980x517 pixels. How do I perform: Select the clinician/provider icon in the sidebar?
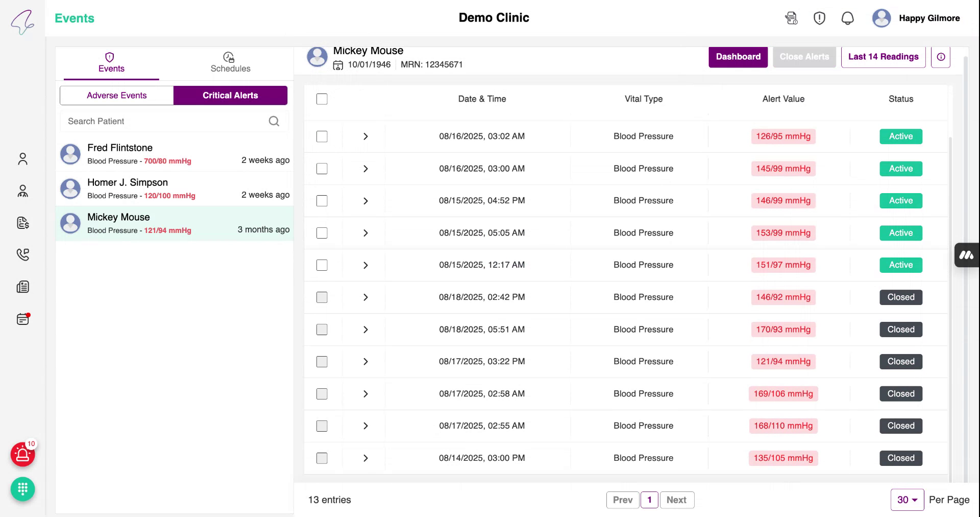(x=22, y=191)
